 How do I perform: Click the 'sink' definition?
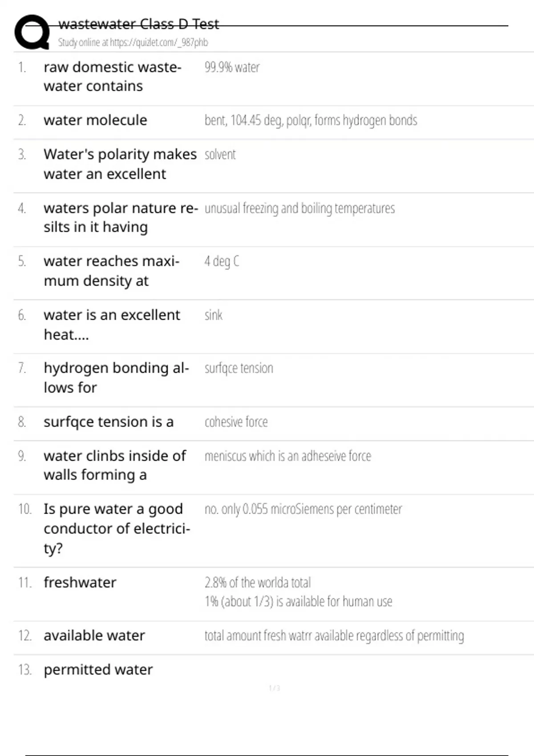click(x=213, y=315)
